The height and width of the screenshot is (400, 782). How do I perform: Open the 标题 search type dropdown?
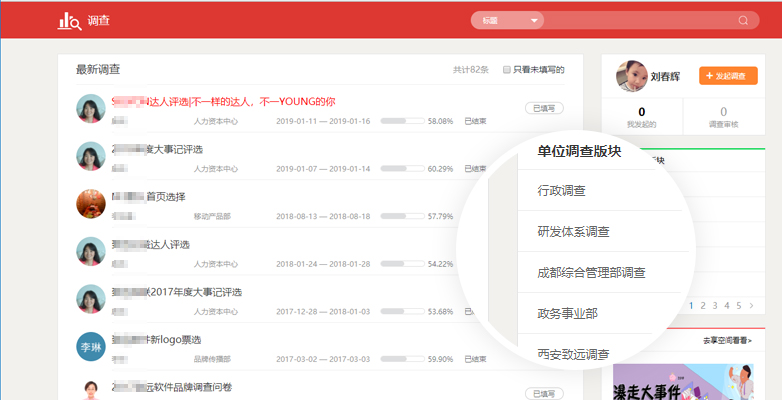coord(508,20)
